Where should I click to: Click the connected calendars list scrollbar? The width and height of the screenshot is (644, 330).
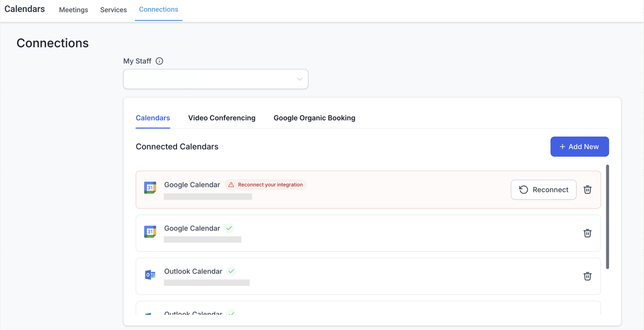coord(607,216)
